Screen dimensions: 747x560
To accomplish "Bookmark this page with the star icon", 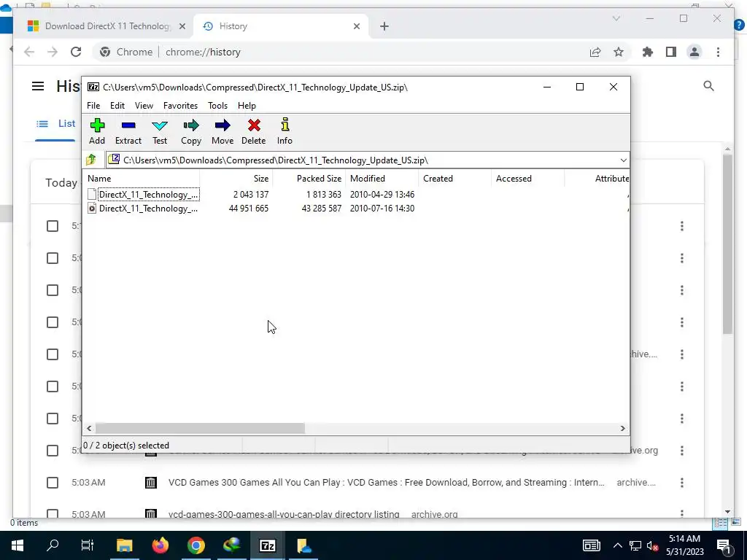I will coord(619,52).
